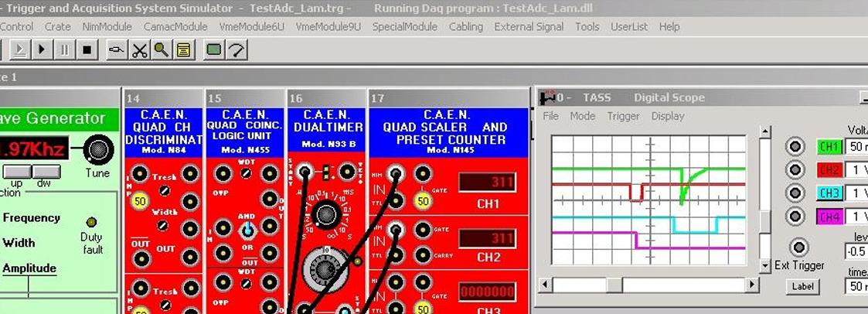Toggle the red CH2 scope channel
The width and height of the screenshot is (868, 314).
click(x=829, y=170)
